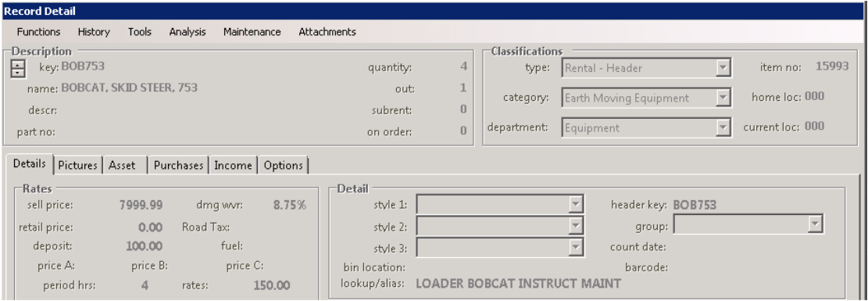Open the Tools menu
Viewport: 868px width, 301px height.
140,32
